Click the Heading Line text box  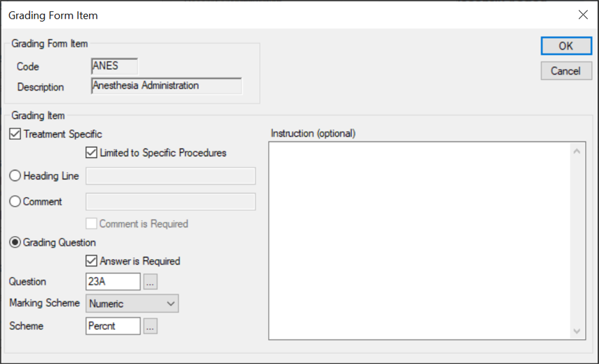coord(171,176)
